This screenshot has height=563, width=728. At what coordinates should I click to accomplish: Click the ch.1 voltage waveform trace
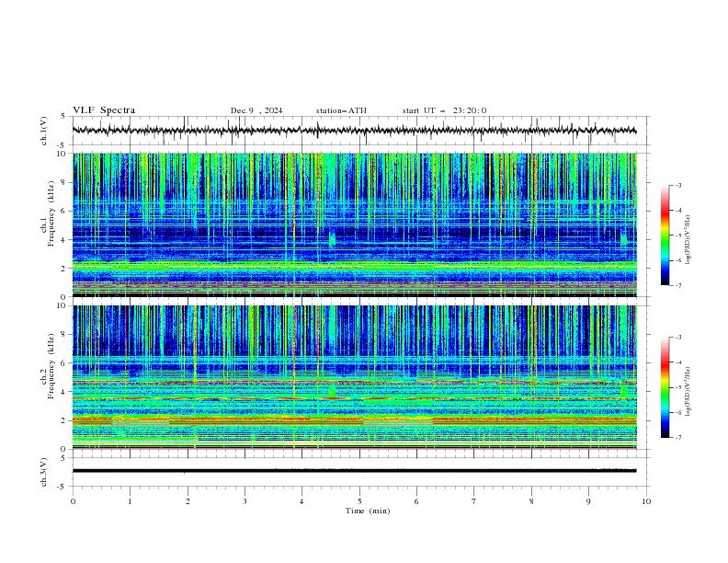354,131
